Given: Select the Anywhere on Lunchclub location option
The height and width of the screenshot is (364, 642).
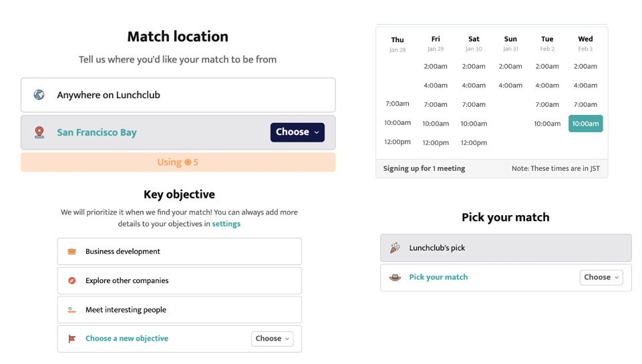Looking at the screenshot, I should [x=178, y=95].
